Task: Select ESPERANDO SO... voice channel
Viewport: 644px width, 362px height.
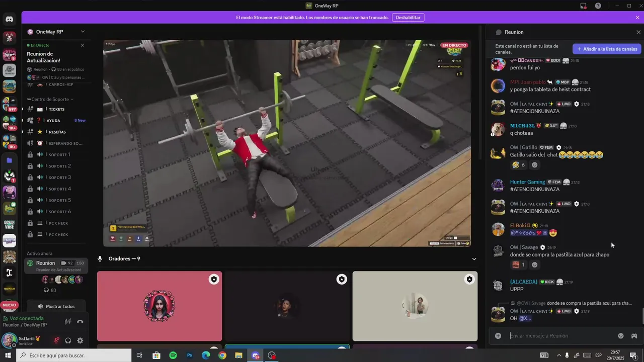Action: [56, 143]
